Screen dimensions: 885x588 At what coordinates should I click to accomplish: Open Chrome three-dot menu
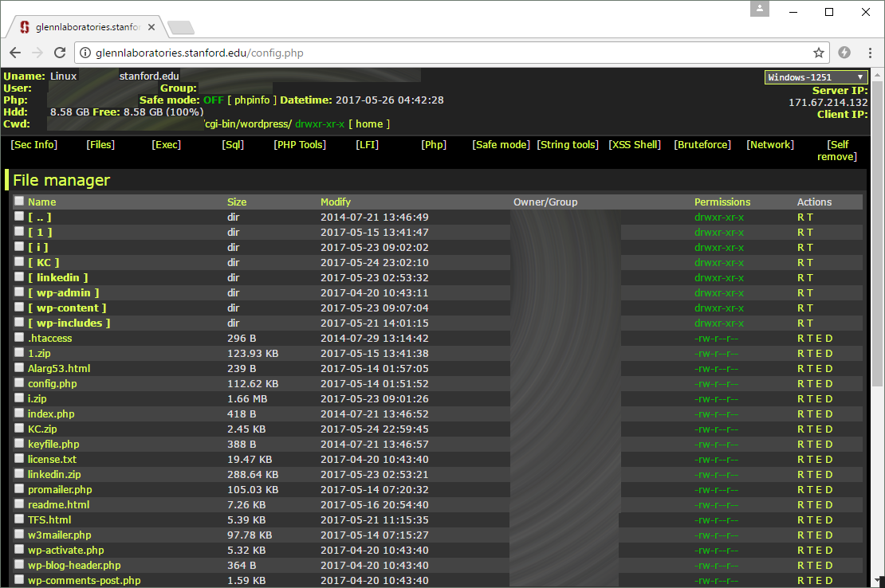(870, 53)
